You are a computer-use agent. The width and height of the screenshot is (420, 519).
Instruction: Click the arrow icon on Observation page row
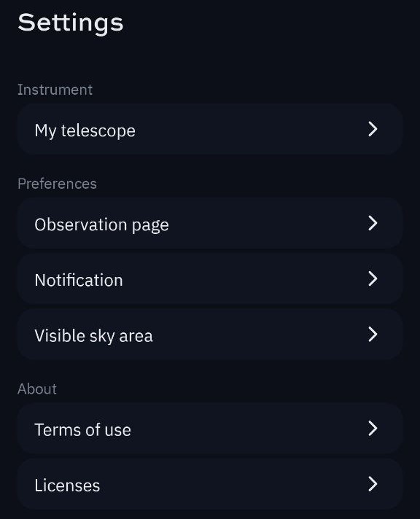pyautogui.click(x=373, y=223)
